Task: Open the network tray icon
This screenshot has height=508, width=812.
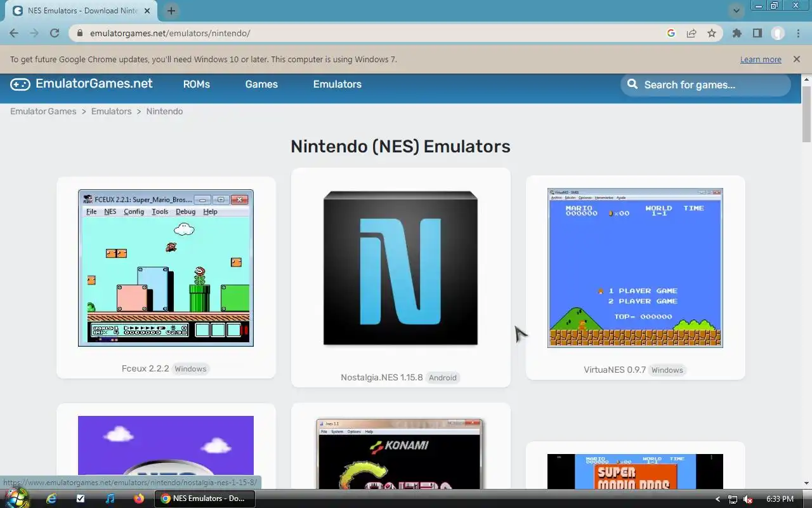Action: 733,499
